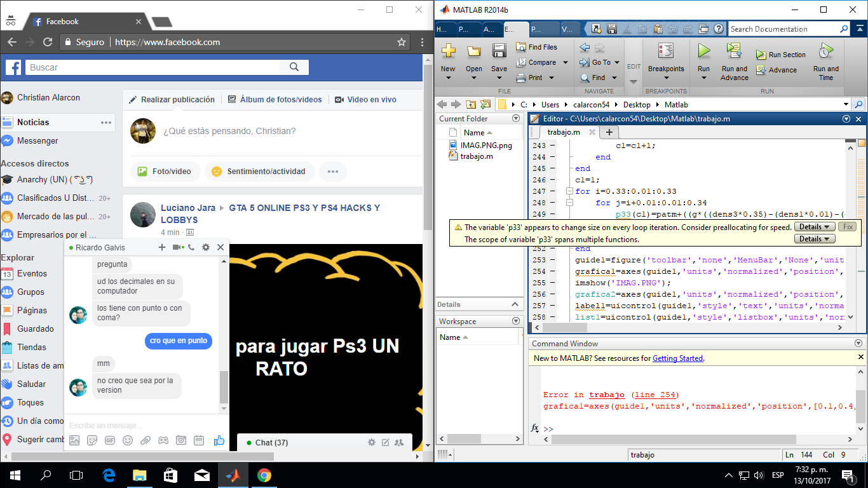Image resolution: width=868 pixels, height=488 pixels.
Task: Open first Details dropdown in p33 warning
Action: point(815,227)
